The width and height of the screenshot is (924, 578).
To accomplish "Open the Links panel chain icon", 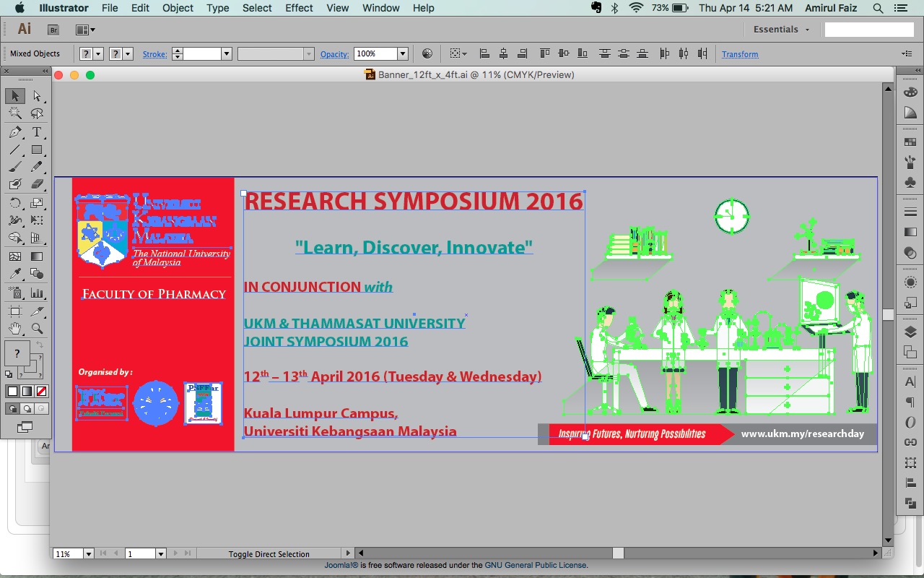I will tap(910, 443).
